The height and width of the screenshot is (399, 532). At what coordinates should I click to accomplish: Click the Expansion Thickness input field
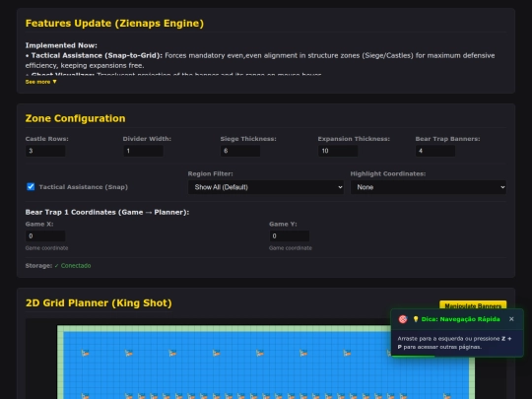point(338,151)
